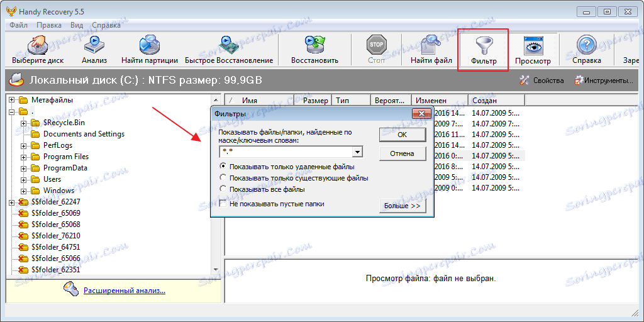Image resolution: width=644 pixels, height=322 pixels.
Task: Open the Find File (Найти файл) tool
Action: [x=431, y=50]
